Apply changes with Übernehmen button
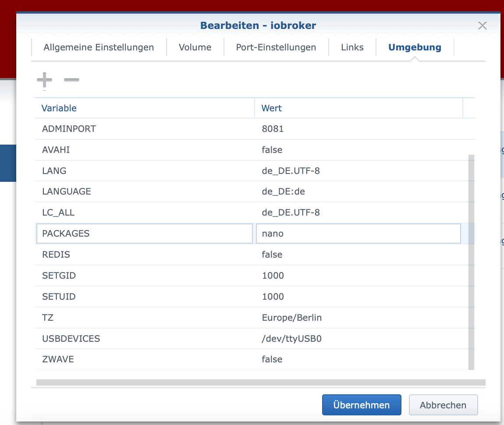The height and width of the screenshot is (425, 504). coord(362,405)
